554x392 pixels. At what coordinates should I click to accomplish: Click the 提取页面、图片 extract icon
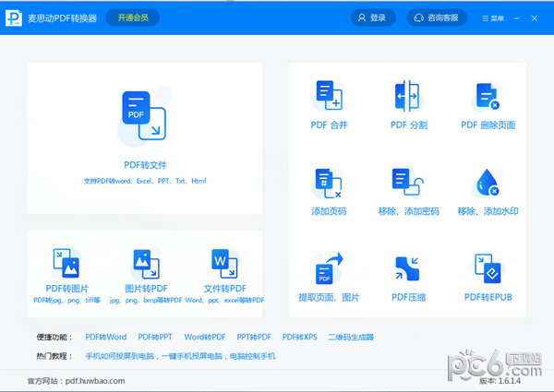[x=329, y=268]
